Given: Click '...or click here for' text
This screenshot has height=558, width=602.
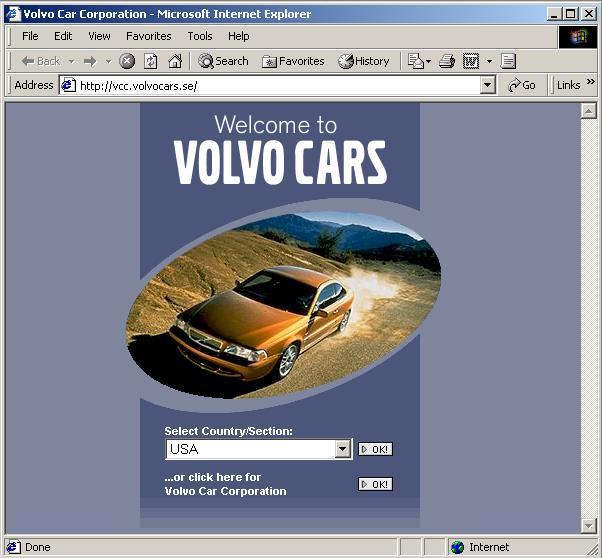Looking at the screenshot, I should pyautogui.click(x=213, y=477).
